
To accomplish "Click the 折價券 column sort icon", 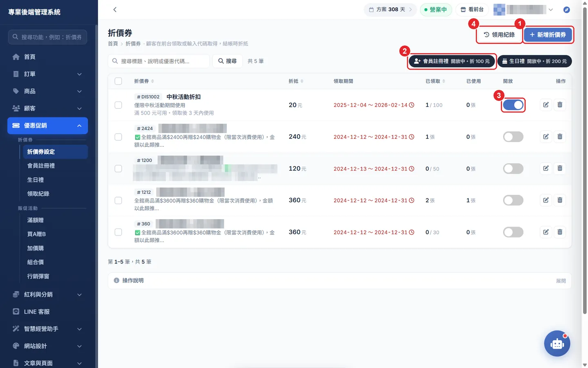I will click(x=153, y=81).
